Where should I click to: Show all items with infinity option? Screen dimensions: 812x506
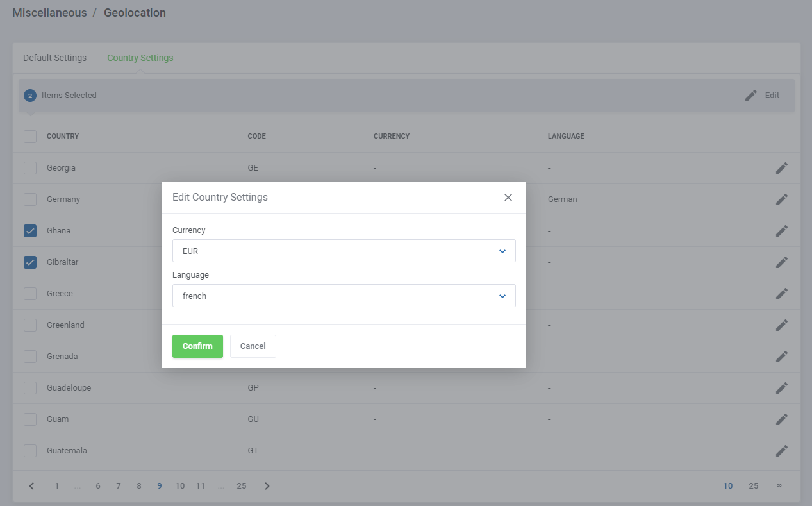point(779,486)
